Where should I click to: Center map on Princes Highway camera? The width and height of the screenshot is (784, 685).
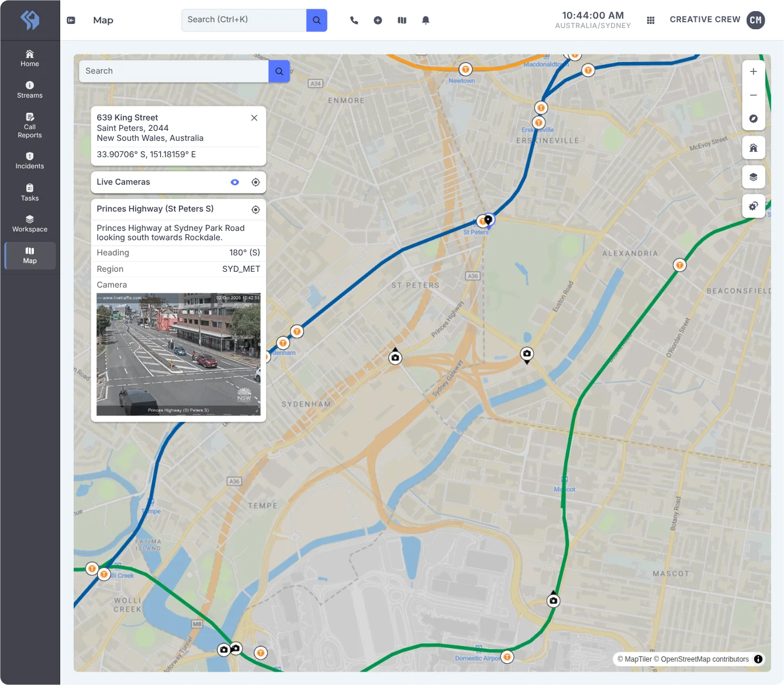(255, 210)
